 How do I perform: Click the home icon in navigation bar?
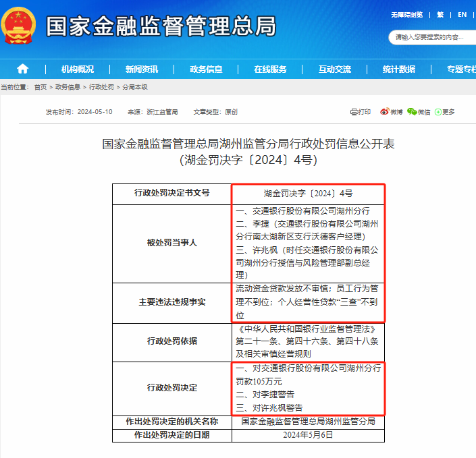23,69
